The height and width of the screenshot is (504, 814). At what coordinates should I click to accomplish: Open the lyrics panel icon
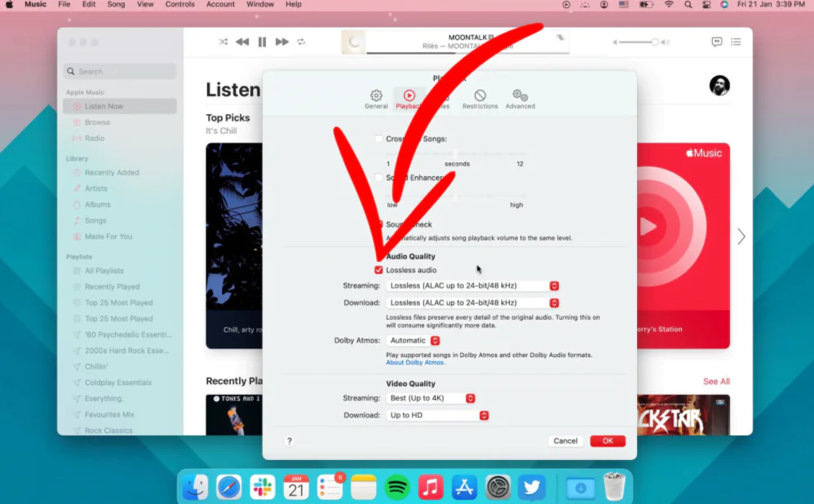[x=716, y=42]
